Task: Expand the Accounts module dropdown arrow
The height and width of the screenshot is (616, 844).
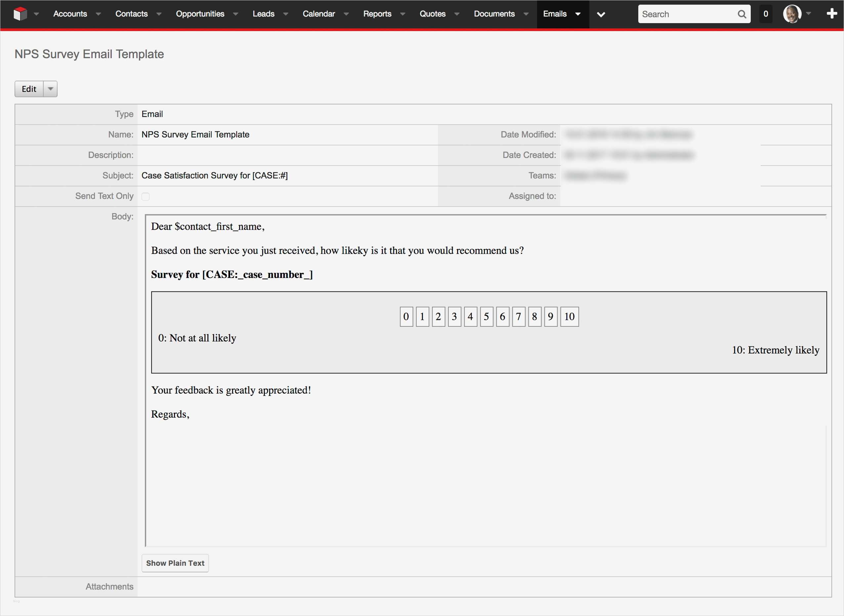Action: 98,14
